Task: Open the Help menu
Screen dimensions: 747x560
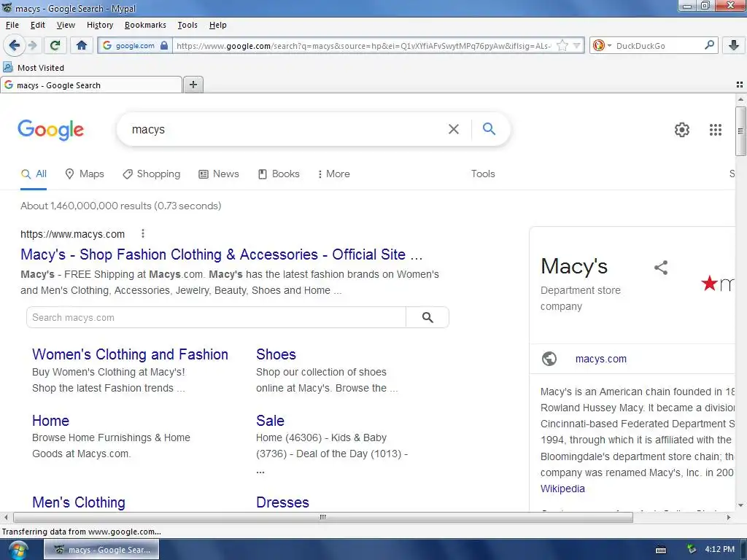Action: (x=217, y=25)
